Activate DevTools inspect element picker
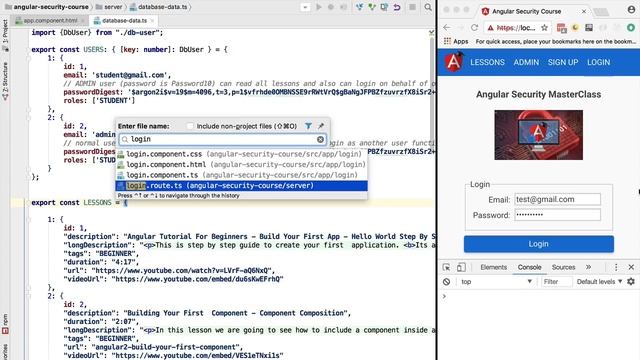 tap(447, 267)
